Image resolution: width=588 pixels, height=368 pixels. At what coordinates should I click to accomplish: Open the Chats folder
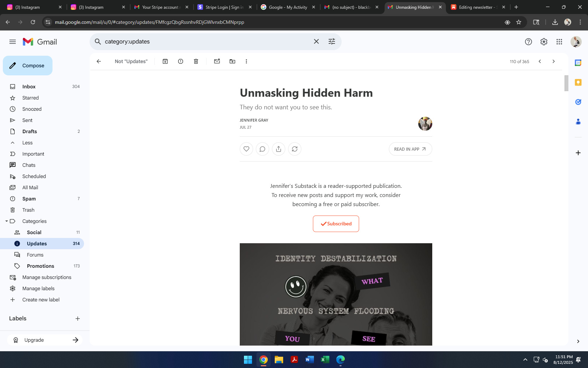pyautogui.click(x=42, y=165)
